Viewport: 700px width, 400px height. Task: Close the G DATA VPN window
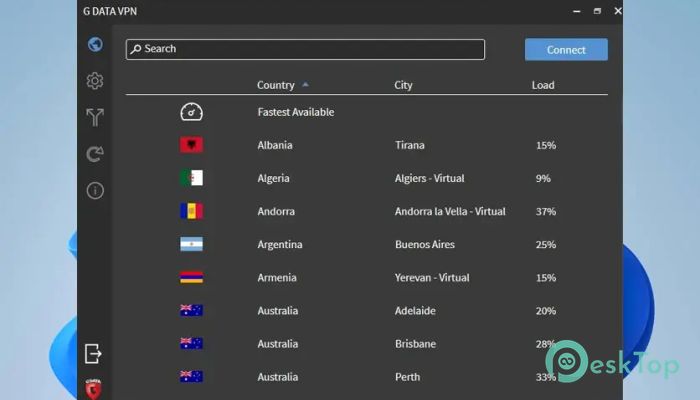pyautogui.click(x=618, y=11)
